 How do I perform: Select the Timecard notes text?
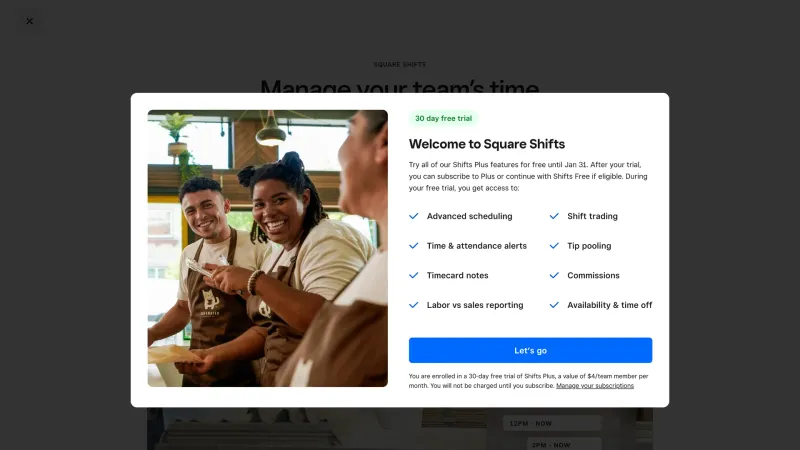[x=458, y=275]
